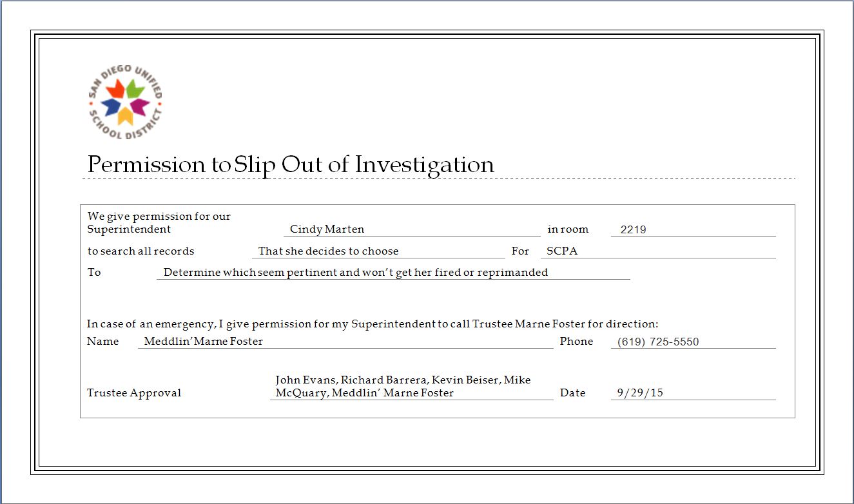Click the Trustee Approval names field
Screen dimensions: 854x504
tap(411, 387)
